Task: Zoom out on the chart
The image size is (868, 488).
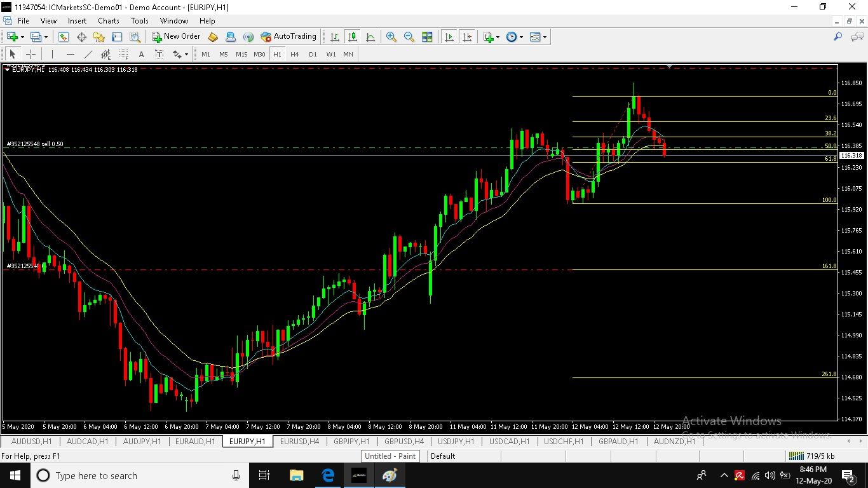Action: (409, 37)
